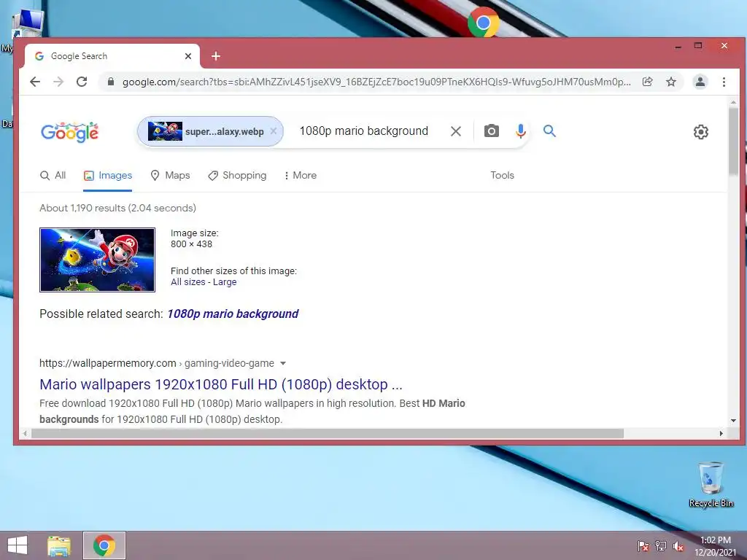Click the muted volume tray icon
Viewport: 747px width, 560px height.
point(678,546)
